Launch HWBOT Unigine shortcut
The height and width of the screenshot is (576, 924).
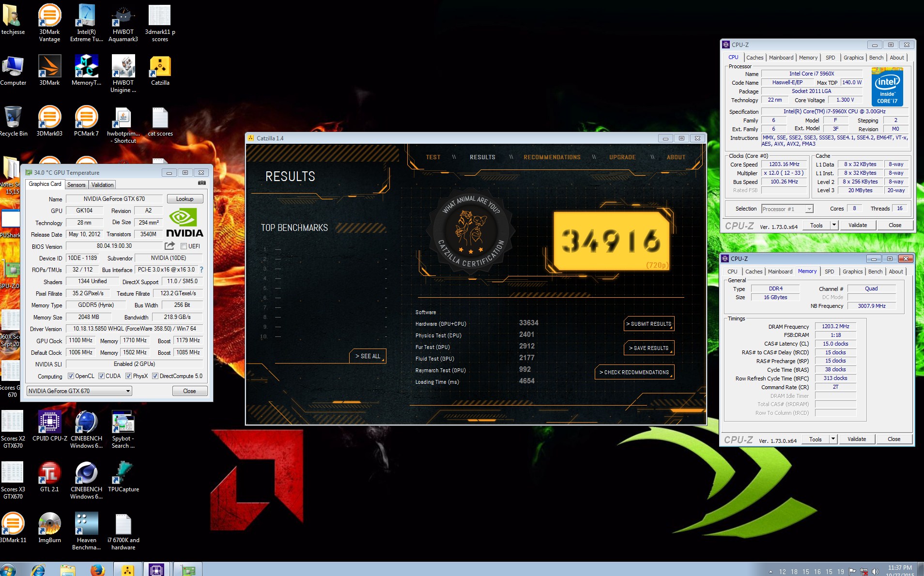123,74
